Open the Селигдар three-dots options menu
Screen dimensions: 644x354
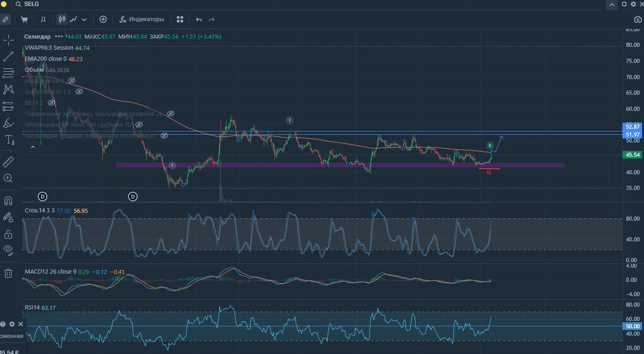[x=59, y=36]
